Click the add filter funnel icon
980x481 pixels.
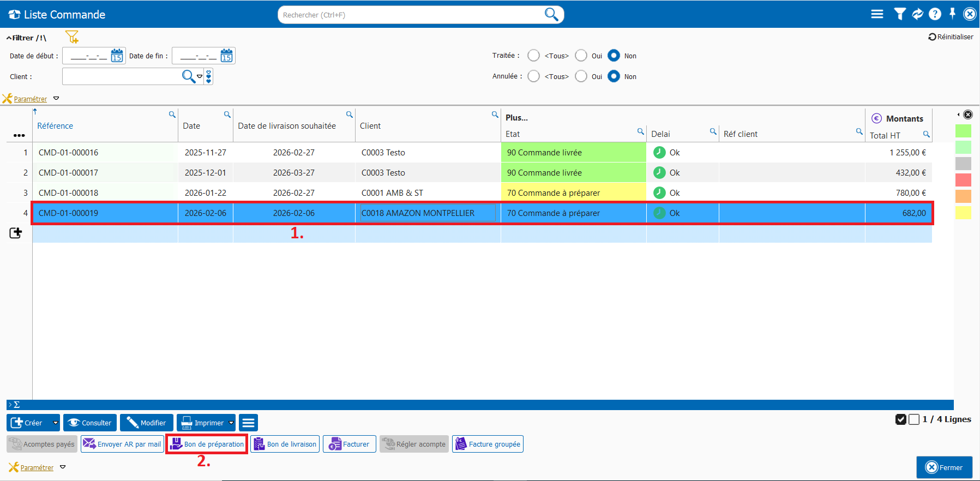point(72,37)
